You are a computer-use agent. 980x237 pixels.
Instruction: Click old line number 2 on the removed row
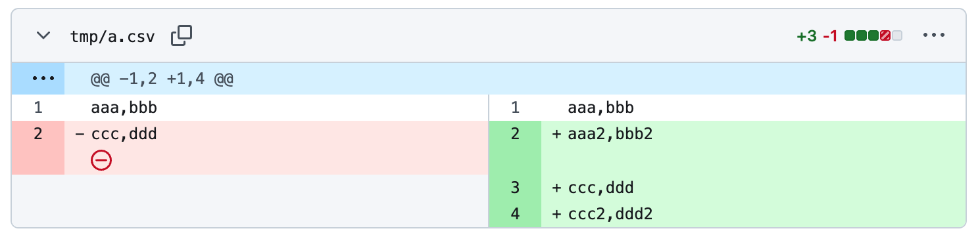point(38,134)
